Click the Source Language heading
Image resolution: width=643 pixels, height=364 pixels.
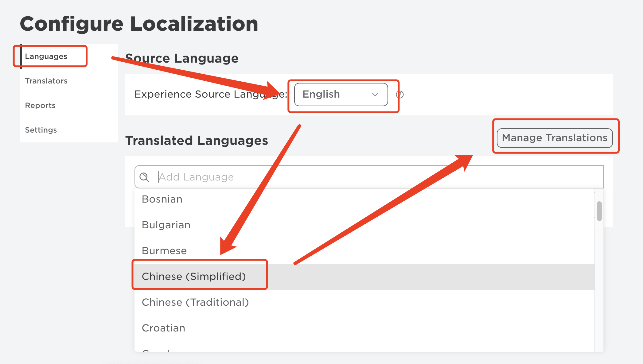click(182, 58)
